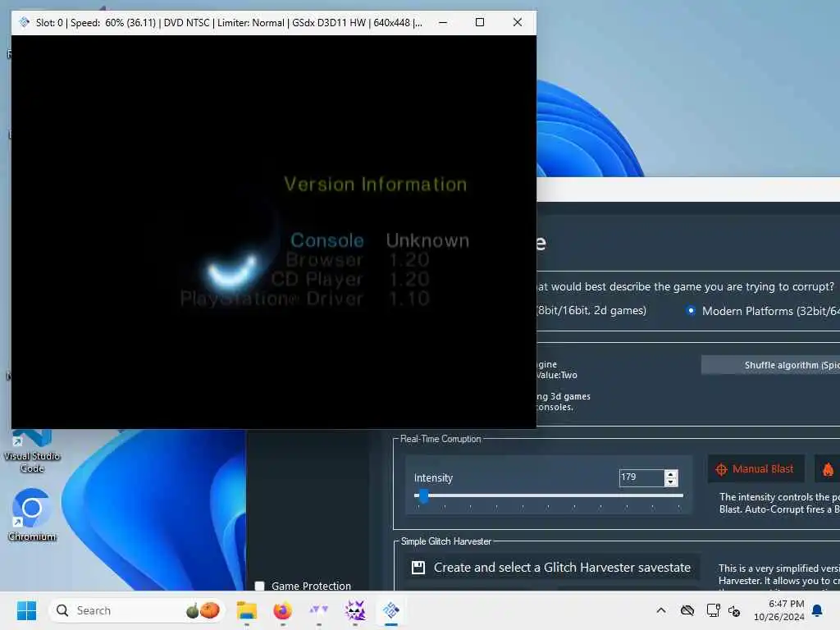Show hidden system tray icons
840x630 pixels.
coord(661,610)
